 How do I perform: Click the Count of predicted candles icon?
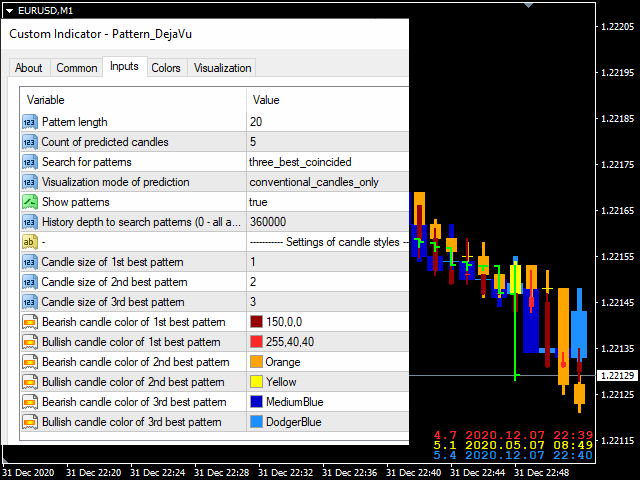(30, 142)
